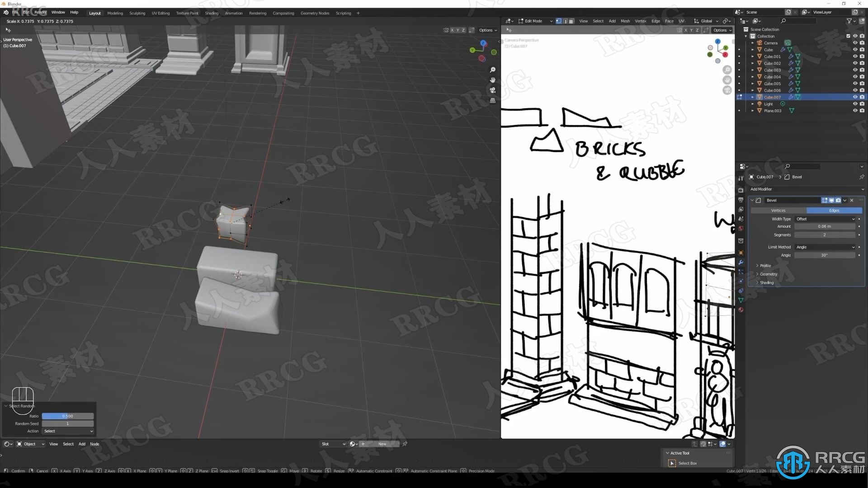Screen dimensions: 868x488
Task: Open the Window menu
Action: (x=58, y=12)
